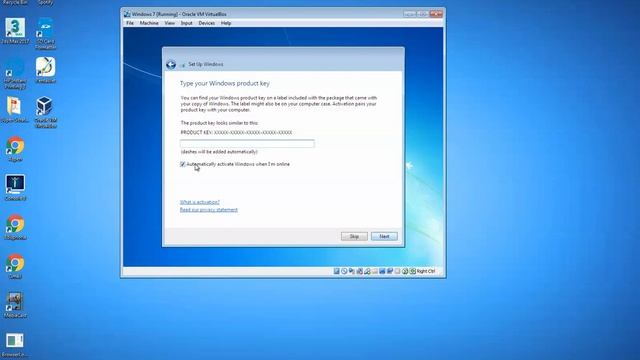Open the Read our privacy statement link
640x360 pixels.
pos(209,210)
